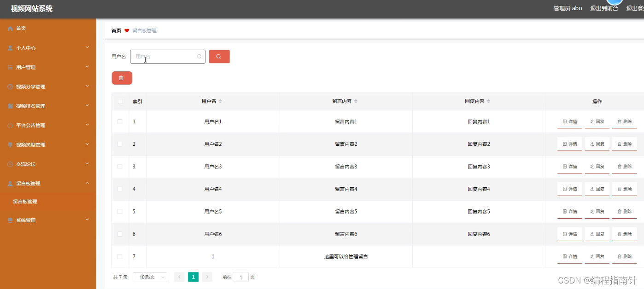
Task: Click the home icon beside 首页 in sidebar
Action: coord(10,29)
